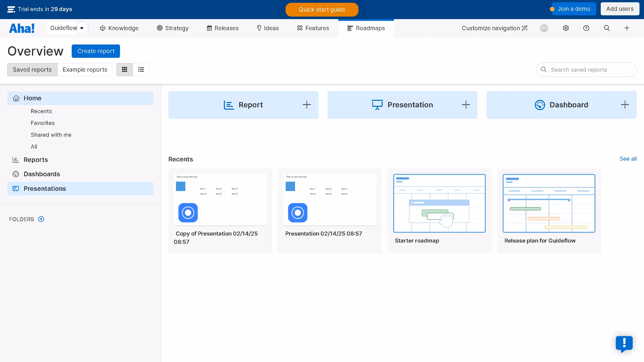Screen dimensions: 644x362
Task: Expand the Dashboard creation plus
Action: [x=625, y=105]
